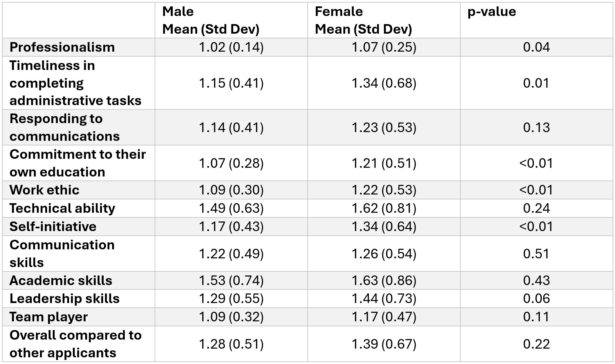The image size is (615, 364).
Task: Click the Timeliness in completing administrative tasks cell
Action: pyautogui.click(x=75, y=83)
